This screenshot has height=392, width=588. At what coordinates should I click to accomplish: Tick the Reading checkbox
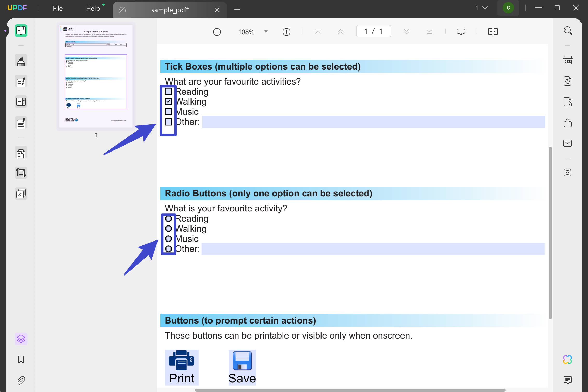click(168, 92)
